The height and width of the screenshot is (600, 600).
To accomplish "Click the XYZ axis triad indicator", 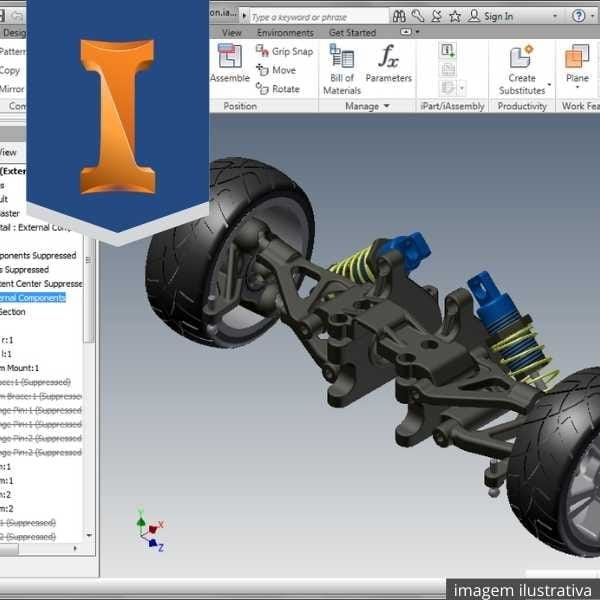I will point(151,530).
